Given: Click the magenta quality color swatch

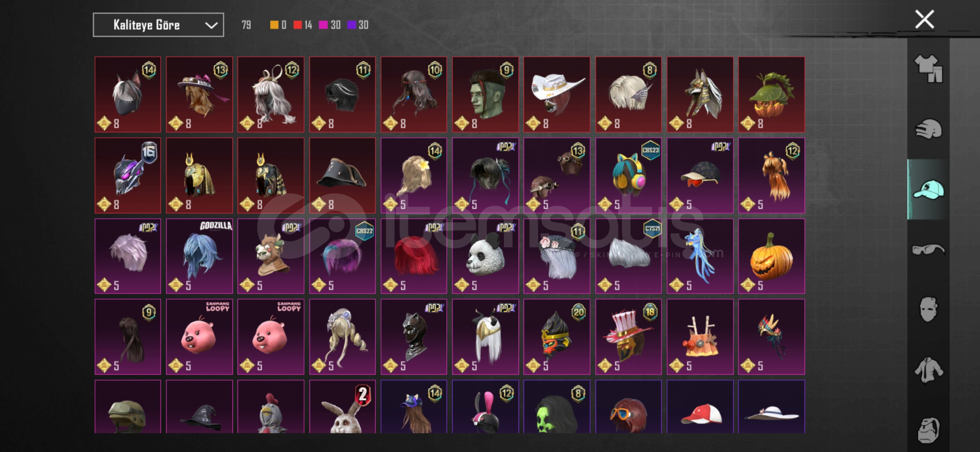Looking at the screenshot, I should tap(323, 25).
